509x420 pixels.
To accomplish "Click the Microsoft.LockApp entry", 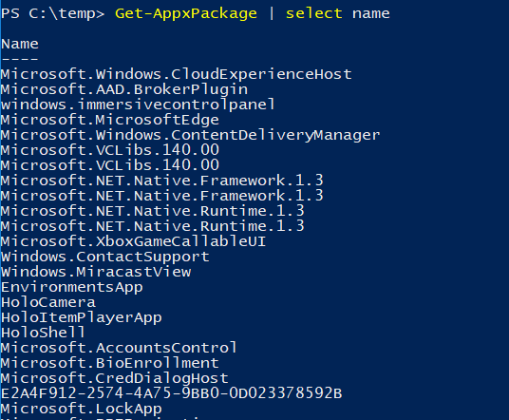I will click(82, 409).
